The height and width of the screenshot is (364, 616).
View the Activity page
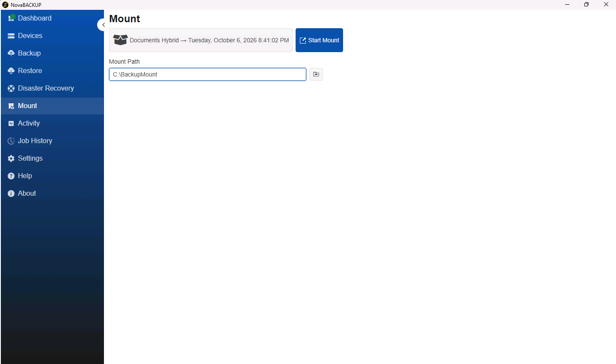coord(52,123)
